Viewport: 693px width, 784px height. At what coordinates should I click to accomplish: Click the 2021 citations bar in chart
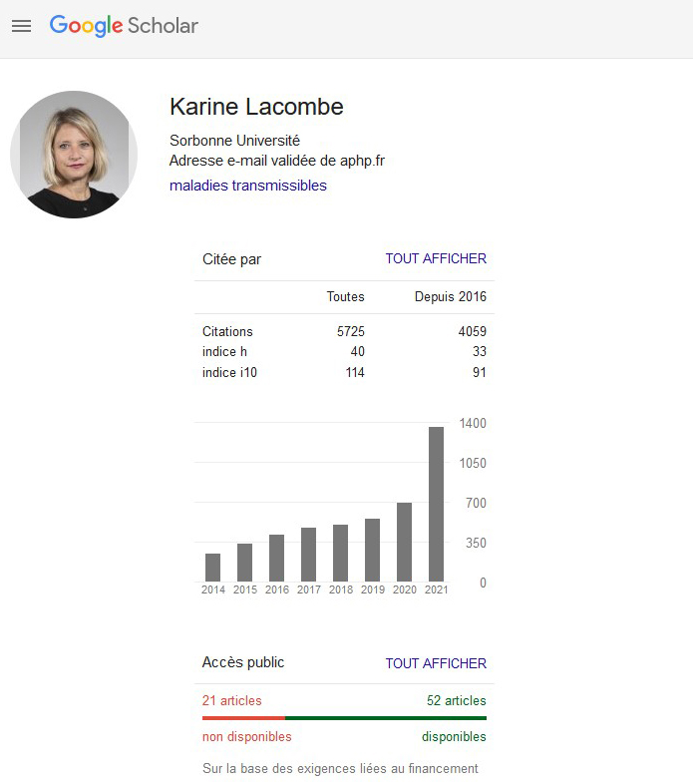click(436, 504)
